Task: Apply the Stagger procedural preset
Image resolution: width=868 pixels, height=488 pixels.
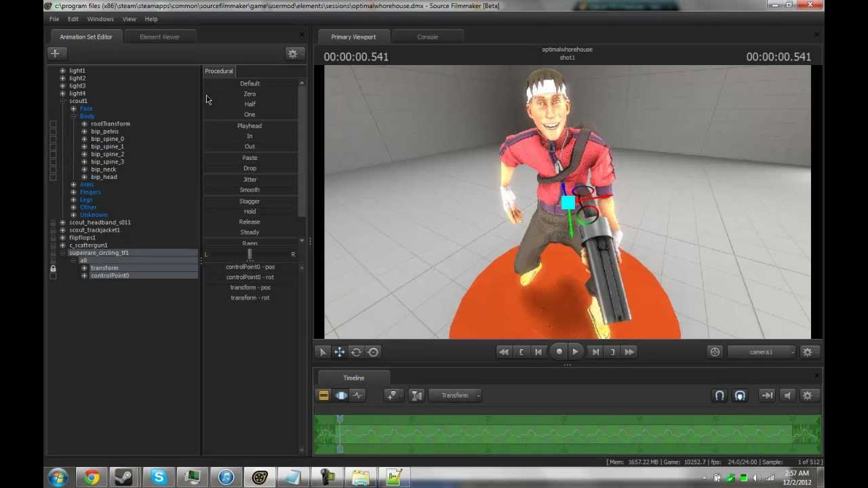Action: pyautogui.click(x=250, y=201)
